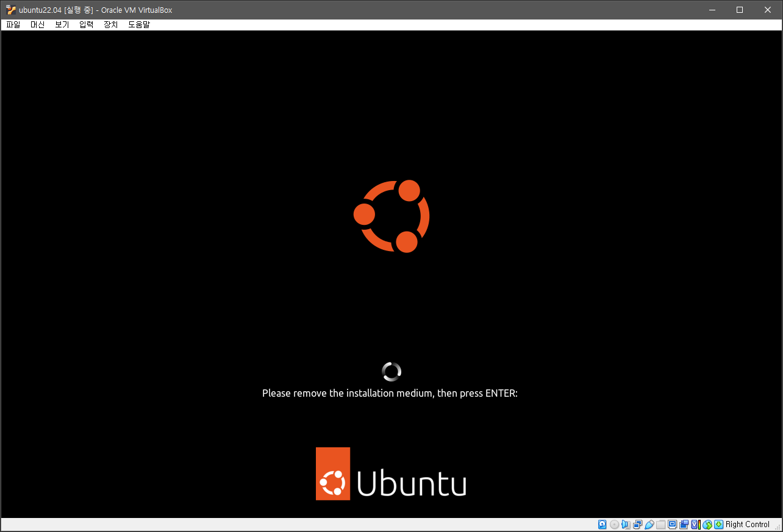Click the optical disc drive status icon
Screen dimensions: 783x532
[615, 524]
